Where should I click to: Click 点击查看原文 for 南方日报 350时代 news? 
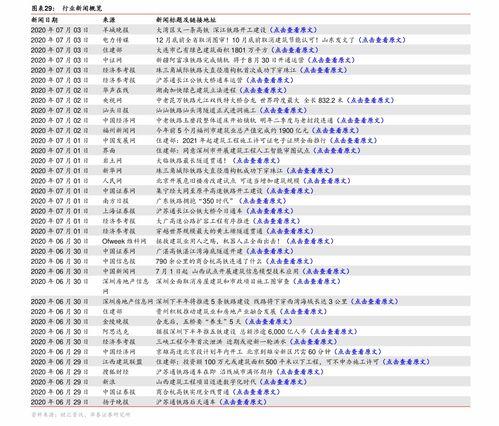point(263,201)
